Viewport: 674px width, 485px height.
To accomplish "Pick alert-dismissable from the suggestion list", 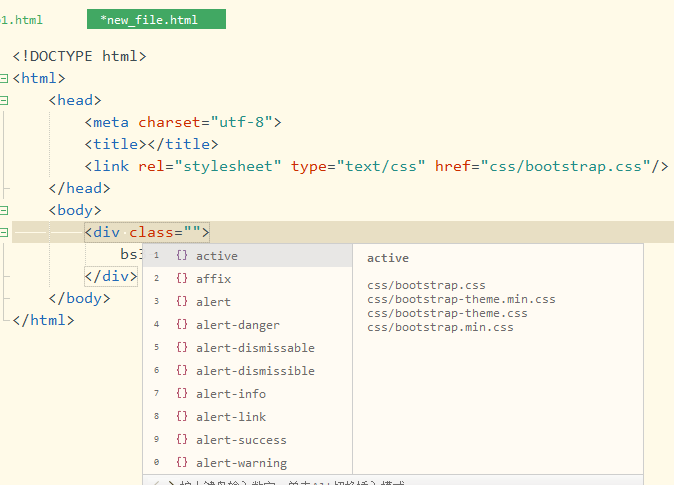I will point(255,348).
